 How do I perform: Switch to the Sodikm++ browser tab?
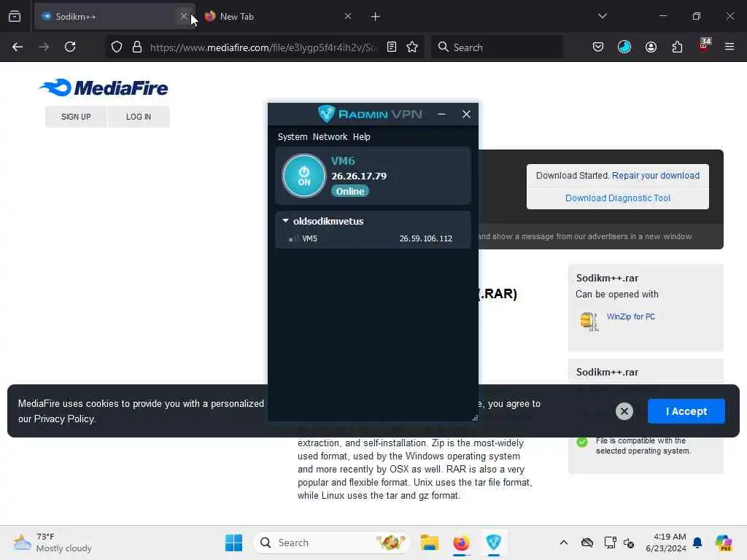click(115, 17)
